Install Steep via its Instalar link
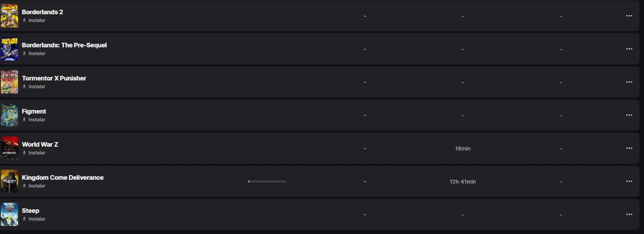Image resolution: width=644 pixels, height=234 pixels. (34, 219)
